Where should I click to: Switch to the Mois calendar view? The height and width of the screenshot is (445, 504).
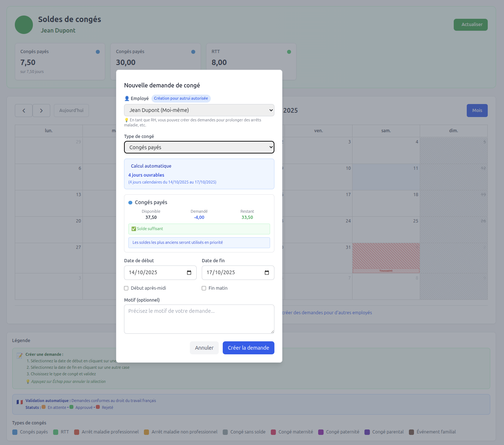point(477,111)
